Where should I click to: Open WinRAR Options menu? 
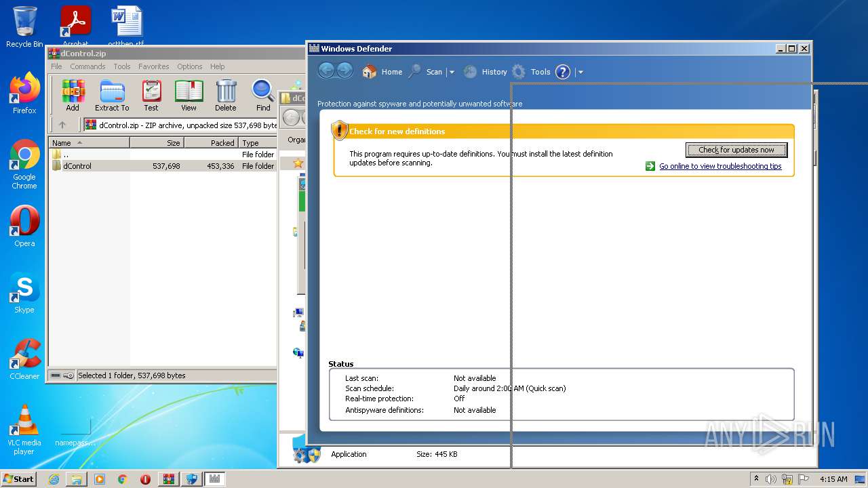tap(190, 66)
